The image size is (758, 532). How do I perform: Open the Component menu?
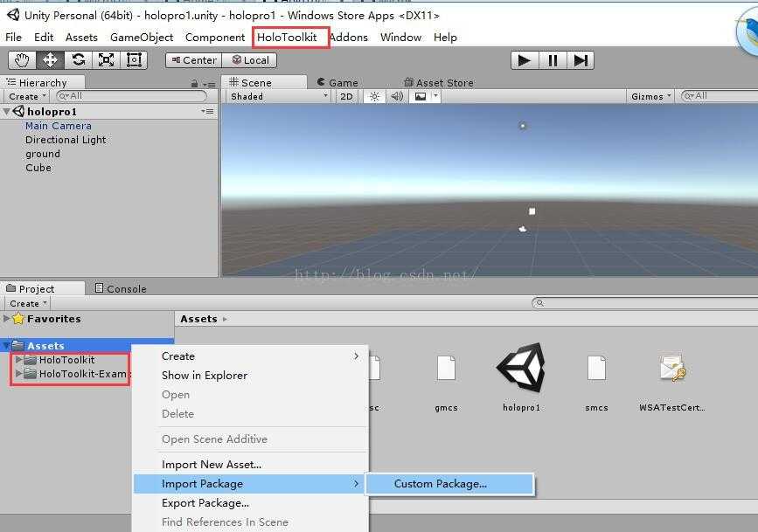click(215, 38)
